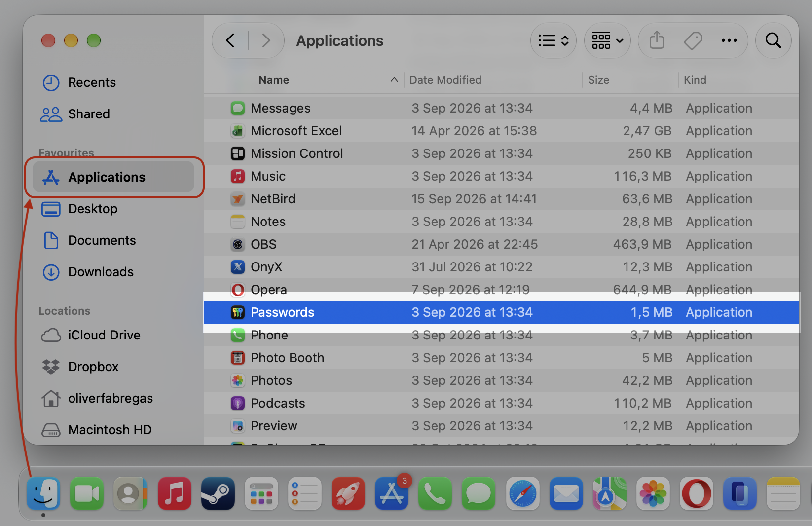Sort by the Name column header

click(x=274, y=80)
